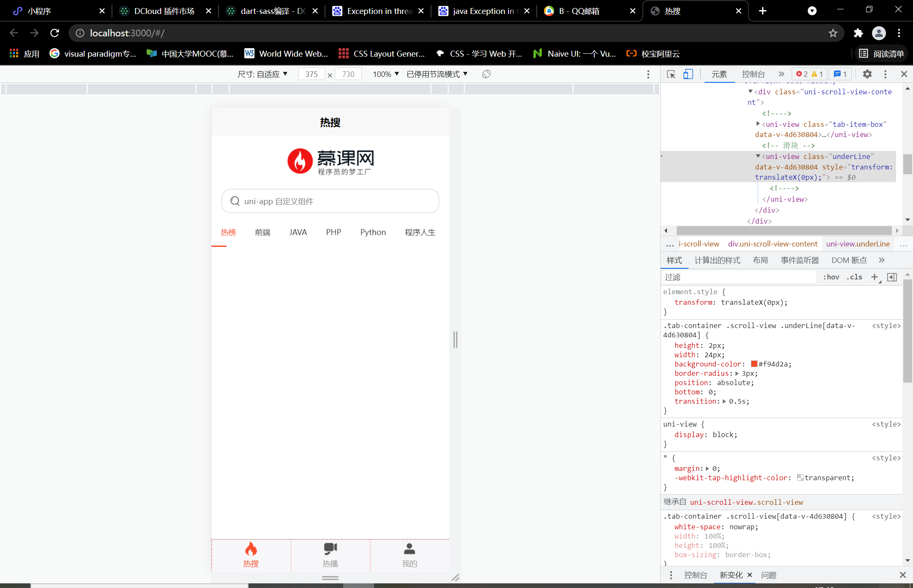Collapse the underLine uni-view node
The image size is (913, 588).
pos(758,156)
